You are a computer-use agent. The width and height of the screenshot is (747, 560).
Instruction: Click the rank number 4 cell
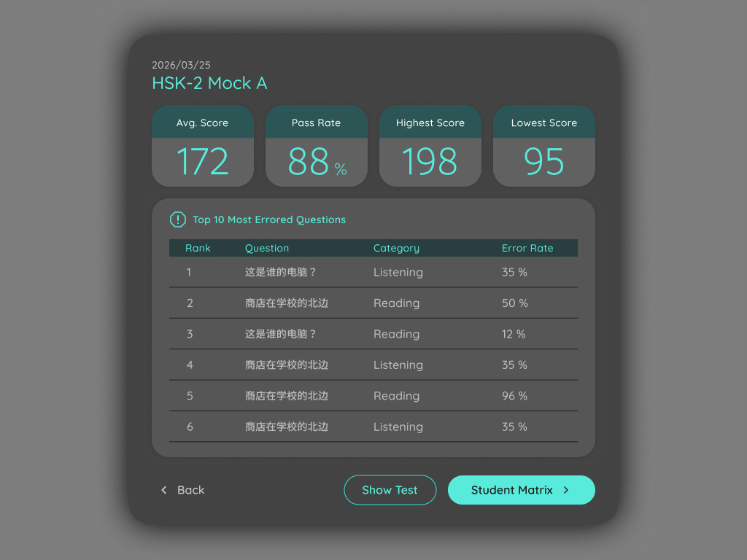190,365
